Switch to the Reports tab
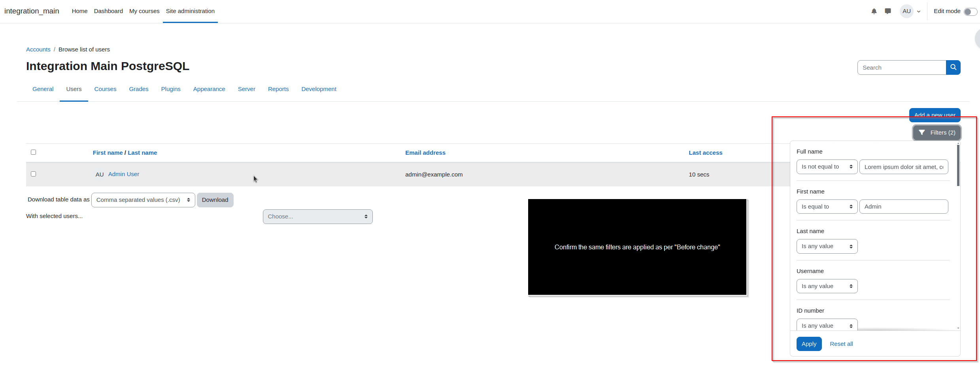 [278, 89]
